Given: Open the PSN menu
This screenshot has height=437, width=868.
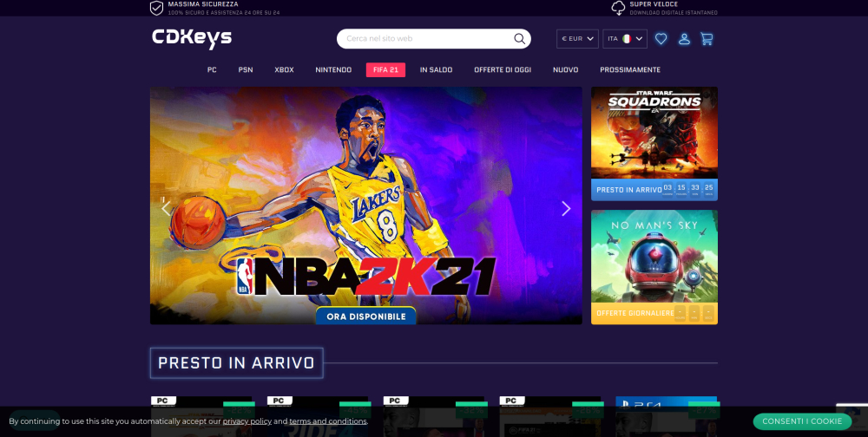Looking at the screenshot, I should [246, 69].
